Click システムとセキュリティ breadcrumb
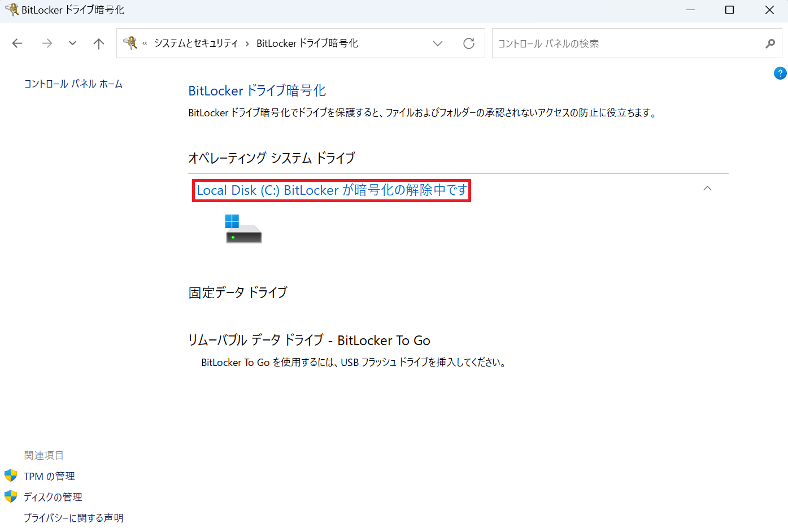788x532 pixels. pyautogui.click(x=196, y=43)
